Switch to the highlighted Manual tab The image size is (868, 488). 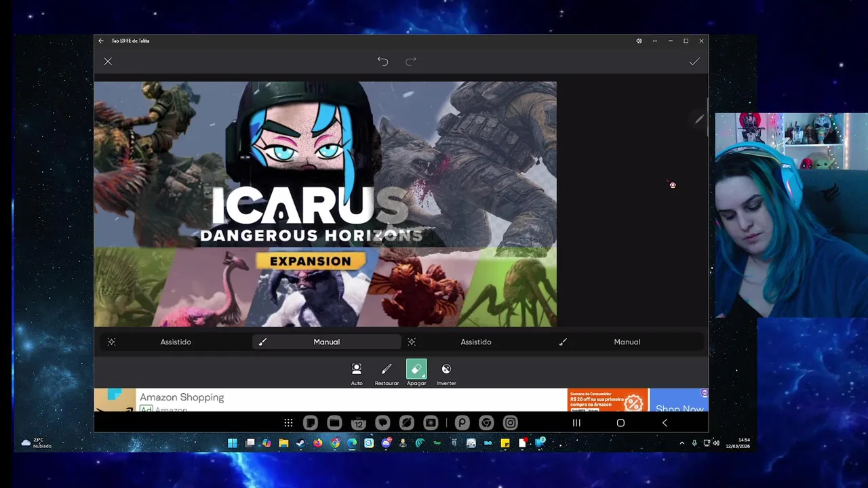coord(327,342)
